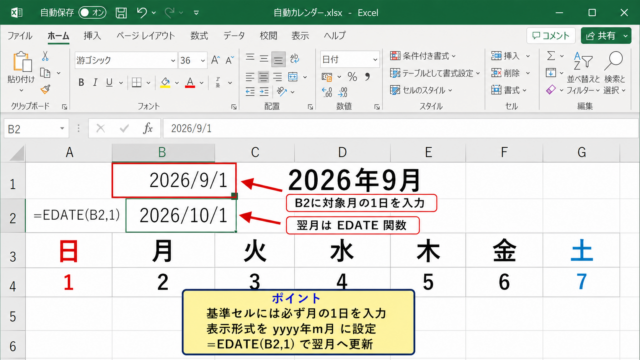This screenshot has height=360, width=640.
Task: Click accounting currency format icon
Action: tap(327, 76)
